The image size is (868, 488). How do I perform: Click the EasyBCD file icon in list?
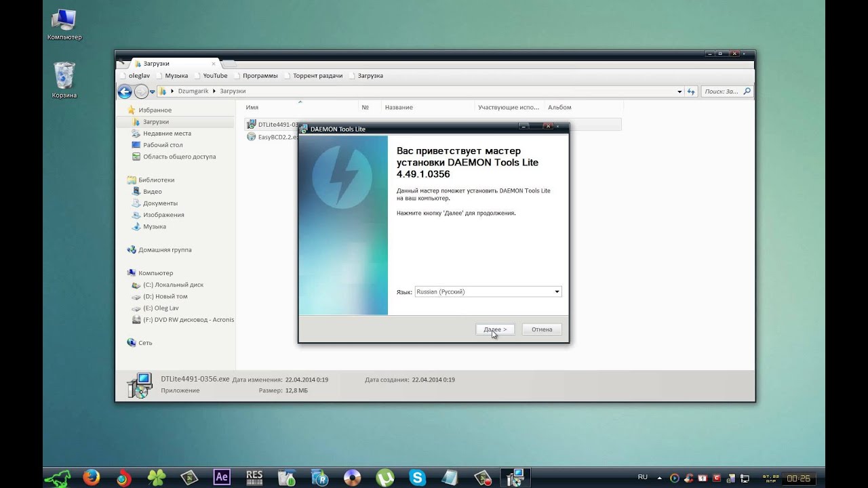pos(251,137)
